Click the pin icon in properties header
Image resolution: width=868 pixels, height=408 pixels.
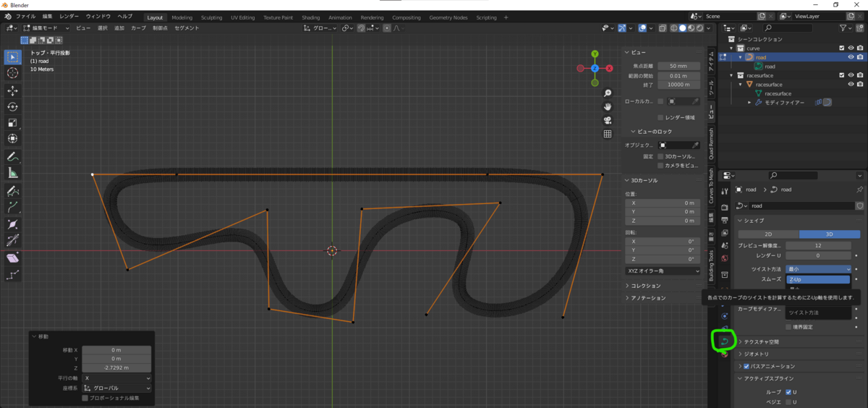859,190
